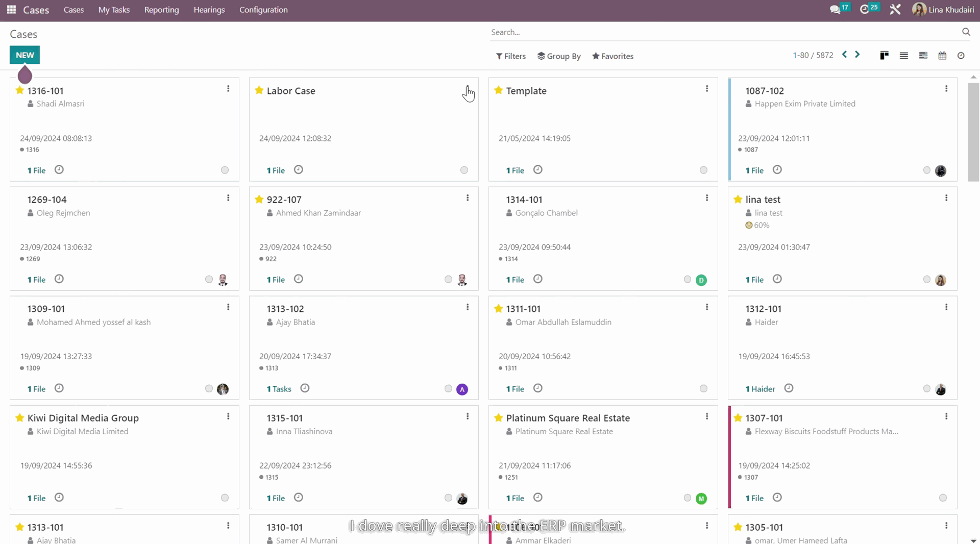Open the messages chat icon
This screenshot has width=980, height=544.
835,10
